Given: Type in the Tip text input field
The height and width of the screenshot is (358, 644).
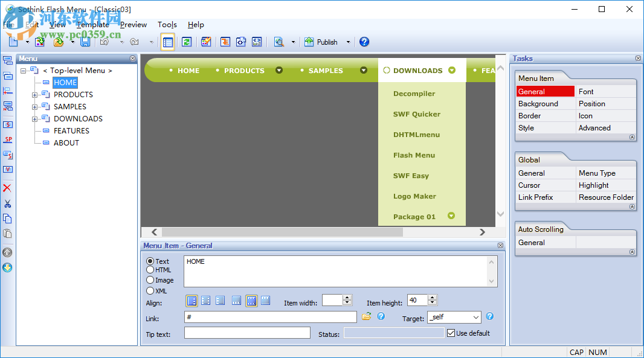Looking at the screenshot, I should (x=246, y=332).
